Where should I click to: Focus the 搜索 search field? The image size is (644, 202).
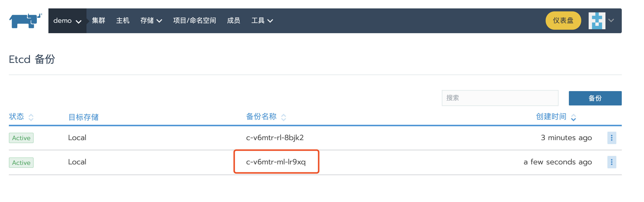point(499,98)
